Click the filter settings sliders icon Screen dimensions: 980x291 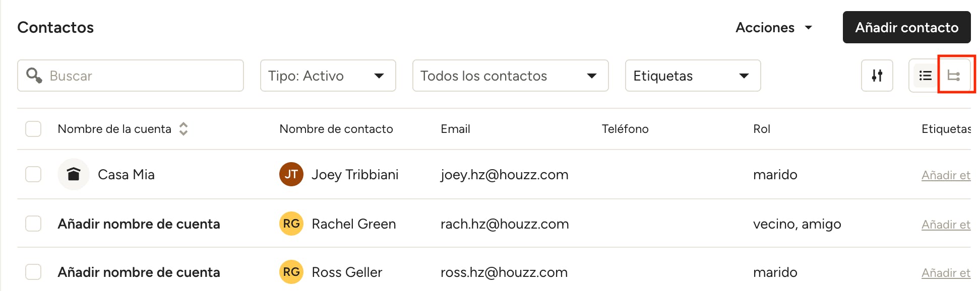[x=877, y=76]
